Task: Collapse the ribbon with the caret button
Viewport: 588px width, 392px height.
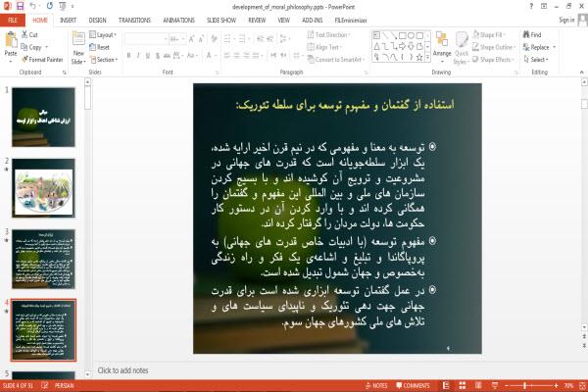Action: tap(581, 72)
